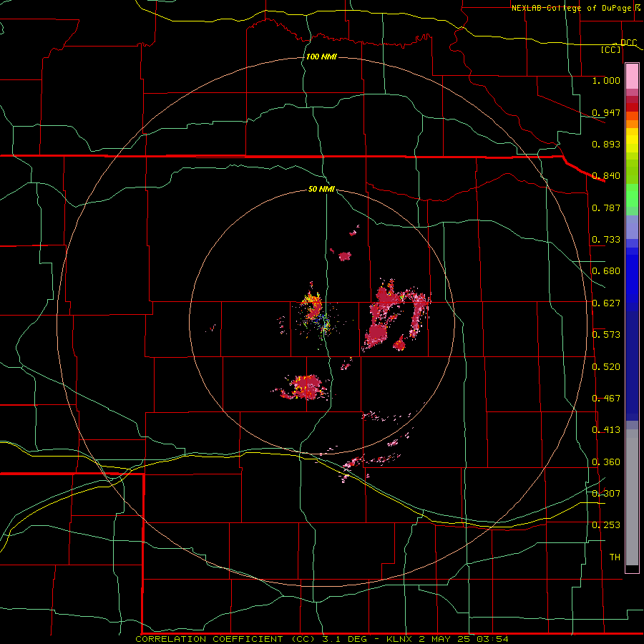644x644 pixels.
Task: Click the 1.000 value on the color scale
Action: pyautogui.click(x=606, y=80)
